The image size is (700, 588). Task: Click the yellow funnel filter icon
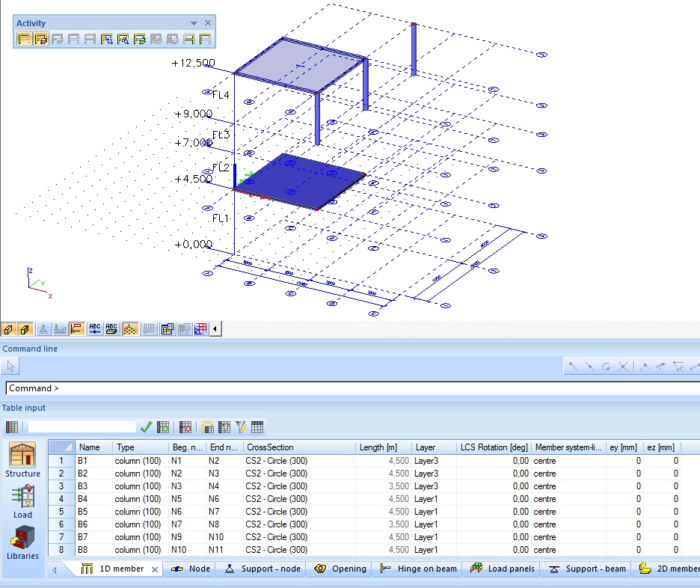tap(241, 427)
